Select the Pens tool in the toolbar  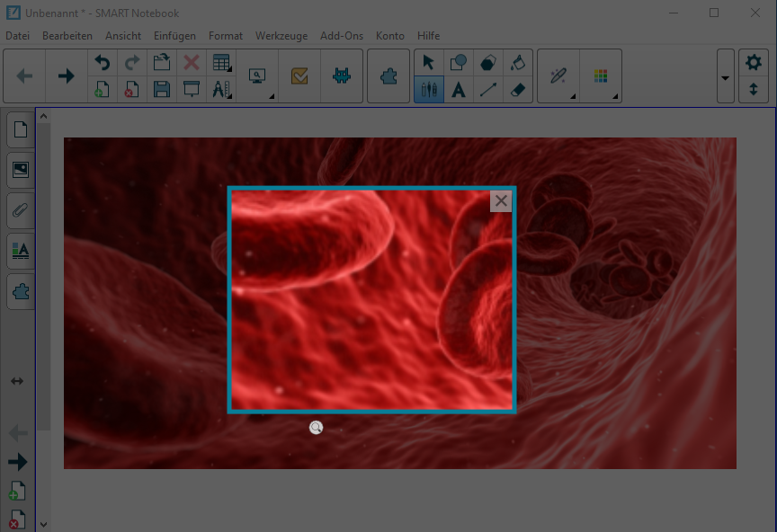point(428,89)
